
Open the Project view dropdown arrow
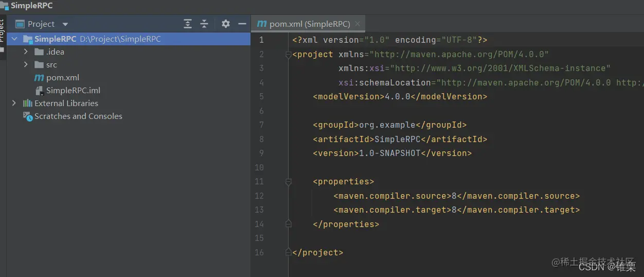point(65,24)
